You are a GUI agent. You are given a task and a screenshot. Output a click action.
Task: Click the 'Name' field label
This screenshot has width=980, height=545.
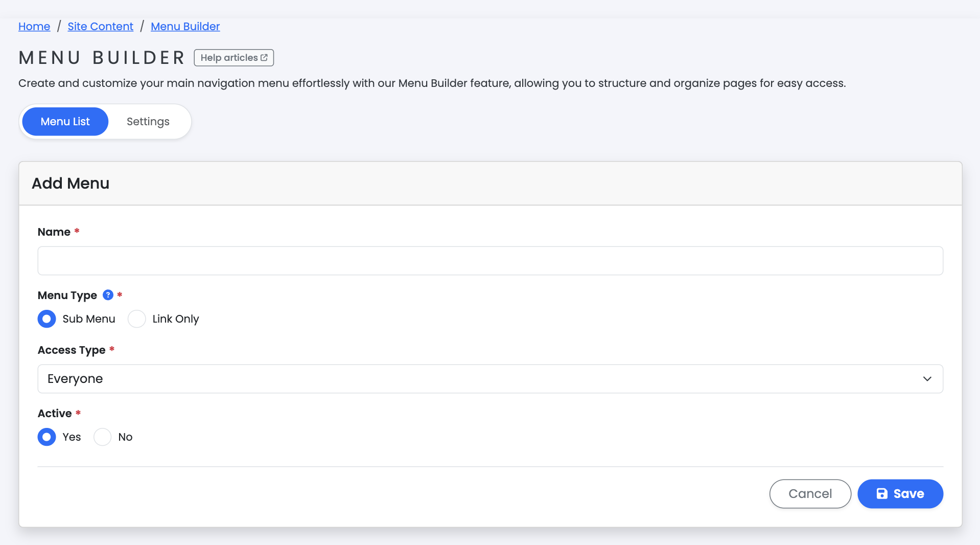click(54, 232)
